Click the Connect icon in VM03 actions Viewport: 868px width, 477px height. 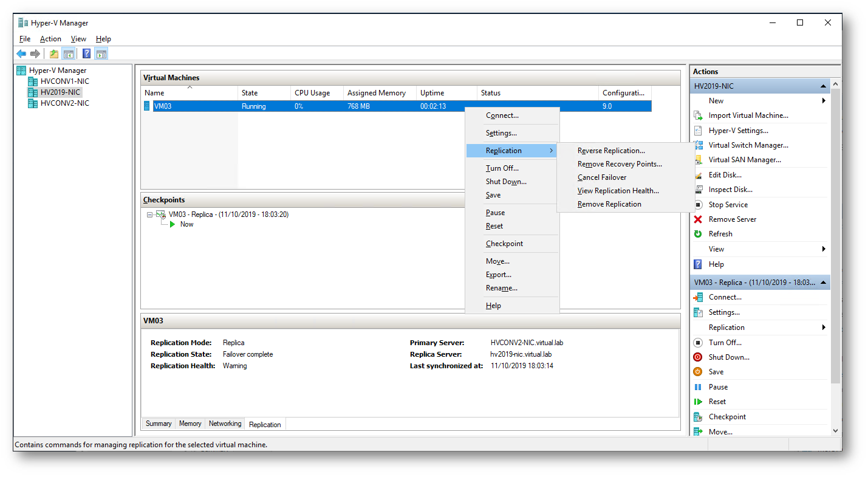pyautogui.click(x=698, y=297)
